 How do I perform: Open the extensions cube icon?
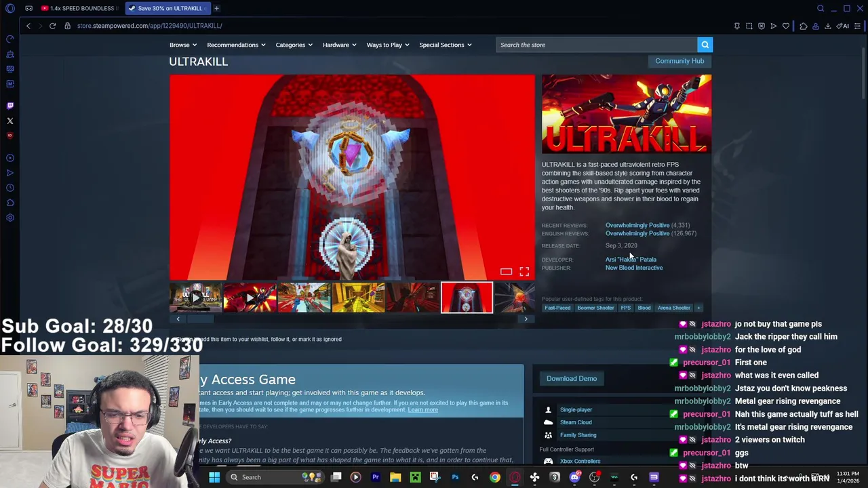tap(804, 26)
